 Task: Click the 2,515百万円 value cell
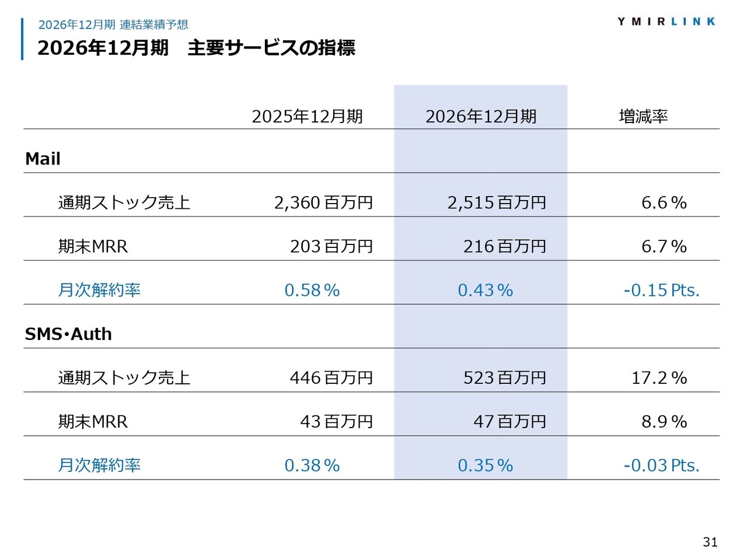[497, 202]
